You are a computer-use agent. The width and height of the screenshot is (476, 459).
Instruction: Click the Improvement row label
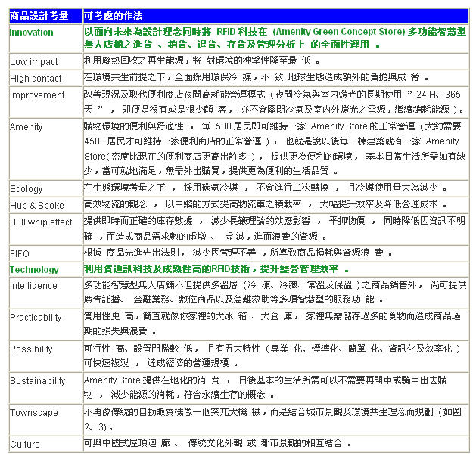37,95
